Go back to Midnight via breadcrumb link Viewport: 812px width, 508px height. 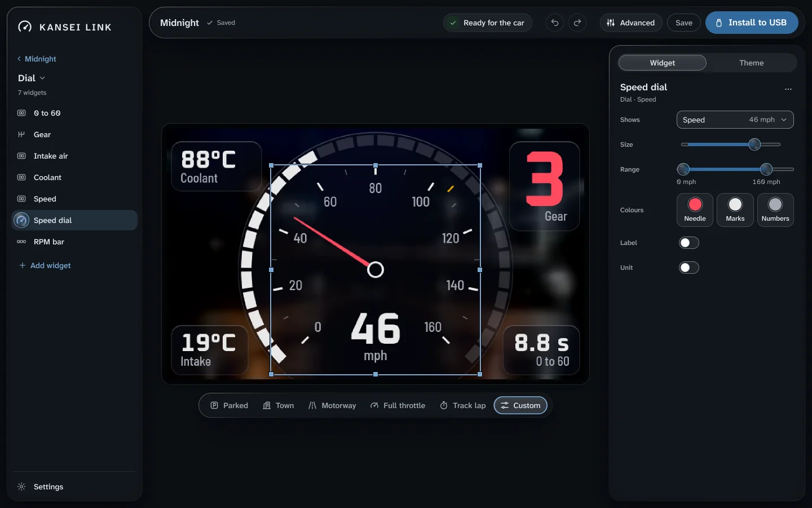37,59
